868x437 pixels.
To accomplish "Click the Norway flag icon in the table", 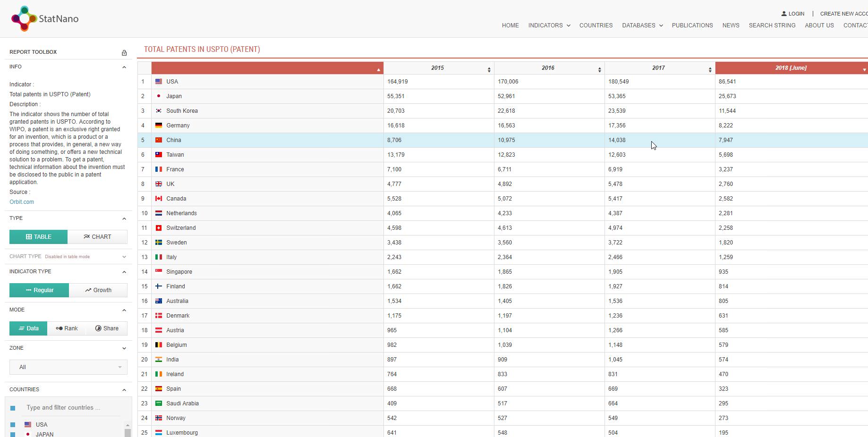I will 159,418.
